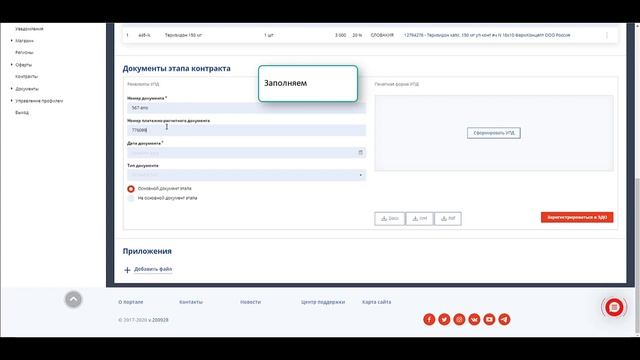Viewport: 640px width, 360px height.
Task: Click the page vertical scrollbar thumb
Action: tap(638, 255)
